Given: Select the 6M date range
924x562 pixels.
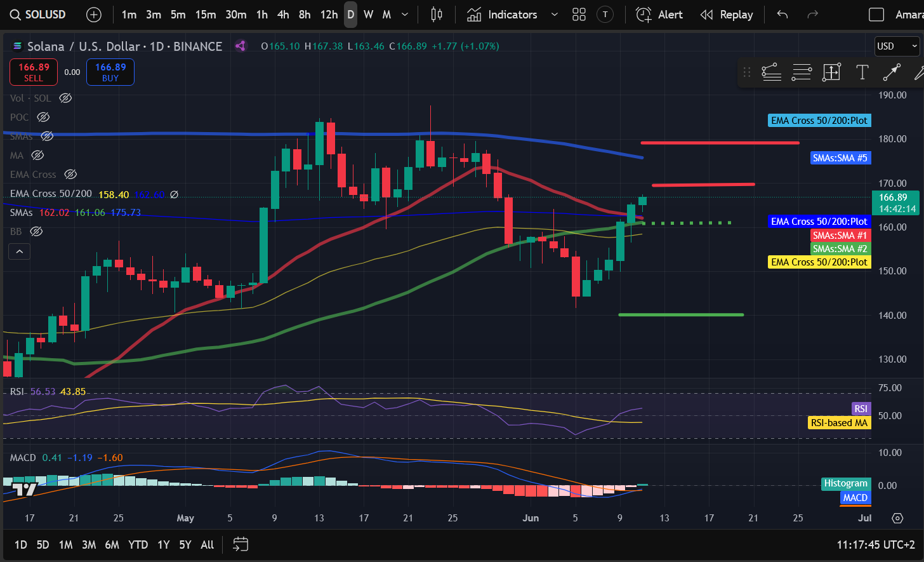Looking at the screenshot, I should pyautogui.click(x=112, y=545).
